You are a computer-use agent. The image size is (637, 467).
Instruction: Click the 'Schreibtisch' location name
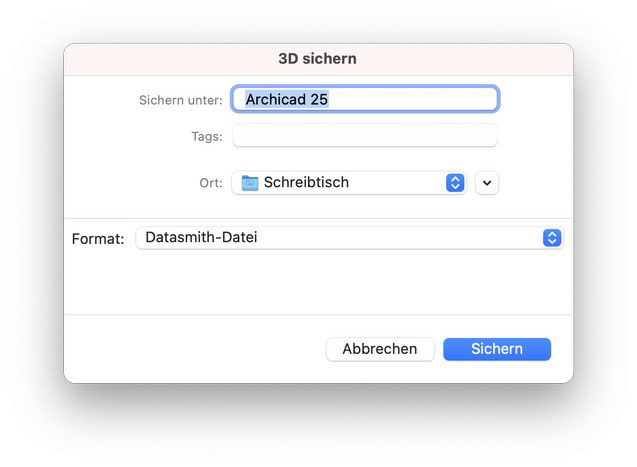[306, 183]
